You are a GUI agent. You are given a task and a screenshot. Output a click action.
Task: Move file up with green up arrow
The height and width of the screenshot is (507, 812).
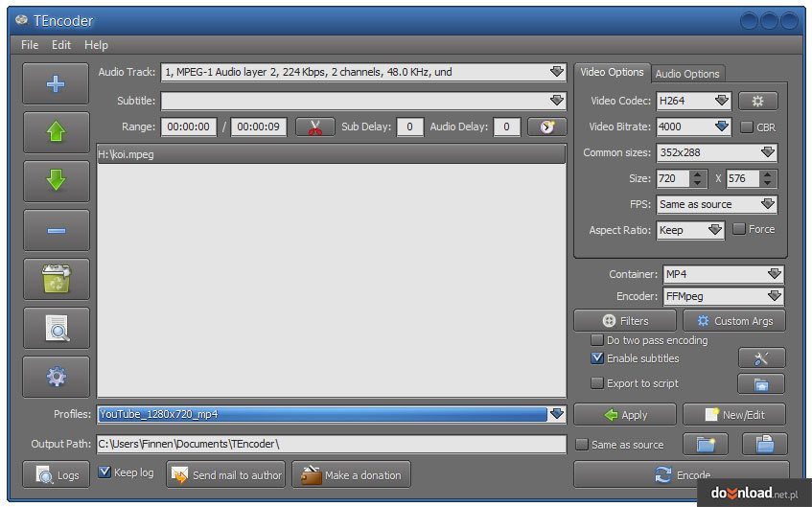(x=56, y=132)
